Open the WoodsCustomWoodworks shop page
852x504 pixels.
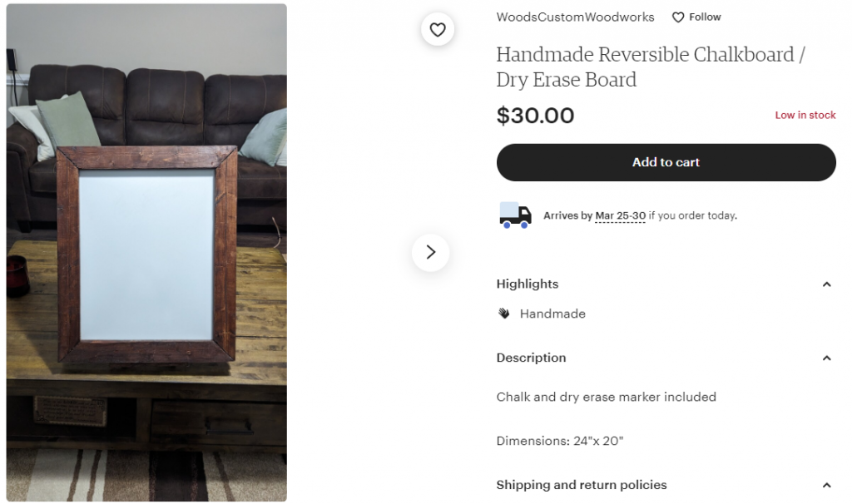pyautogui.click(x=575, y=17)
